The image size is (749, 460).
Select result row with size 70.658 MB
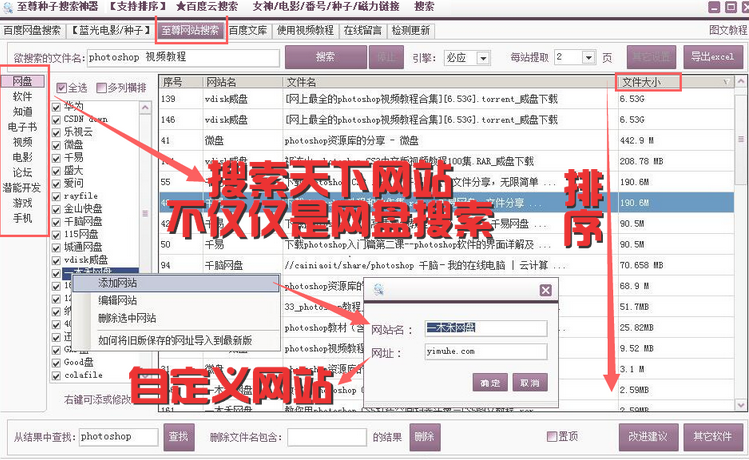[x=447, y=265]
